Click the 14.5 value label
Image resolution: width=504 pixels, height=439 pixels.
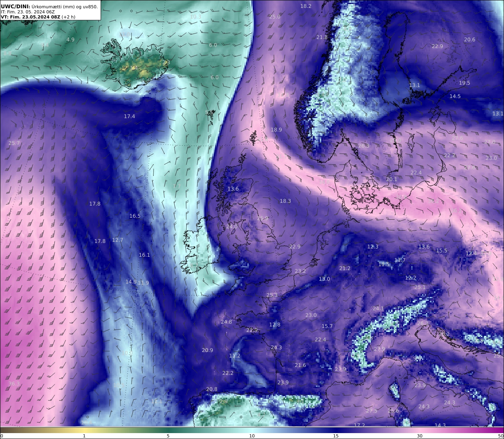pyautogui.click(x=455, y=96)
